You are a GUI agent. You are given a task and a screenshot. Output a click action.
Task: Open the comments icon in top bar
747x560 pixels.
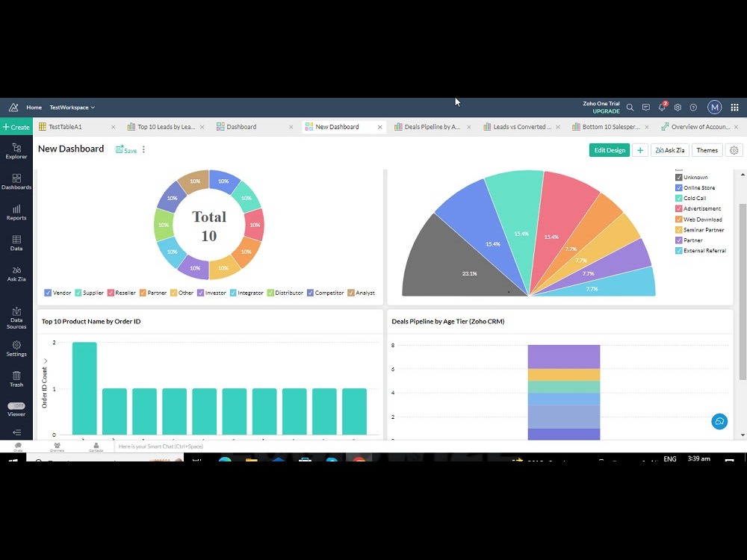[646, 108]
